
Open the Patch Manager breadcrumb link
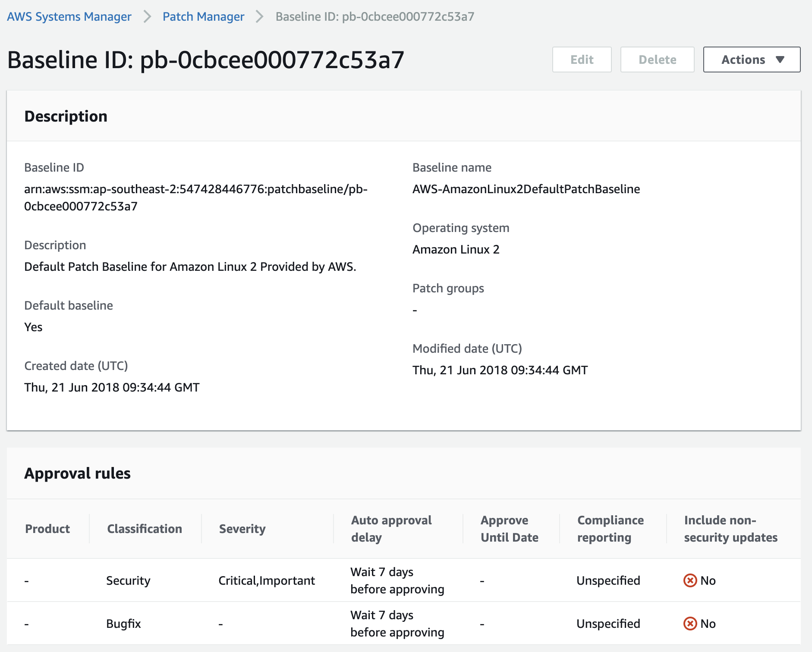click(203, 16)
